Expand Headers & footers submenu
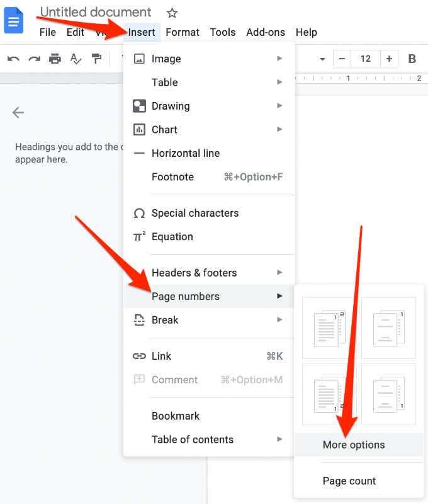This screenshot has height=504, width=428. [209, 273]
